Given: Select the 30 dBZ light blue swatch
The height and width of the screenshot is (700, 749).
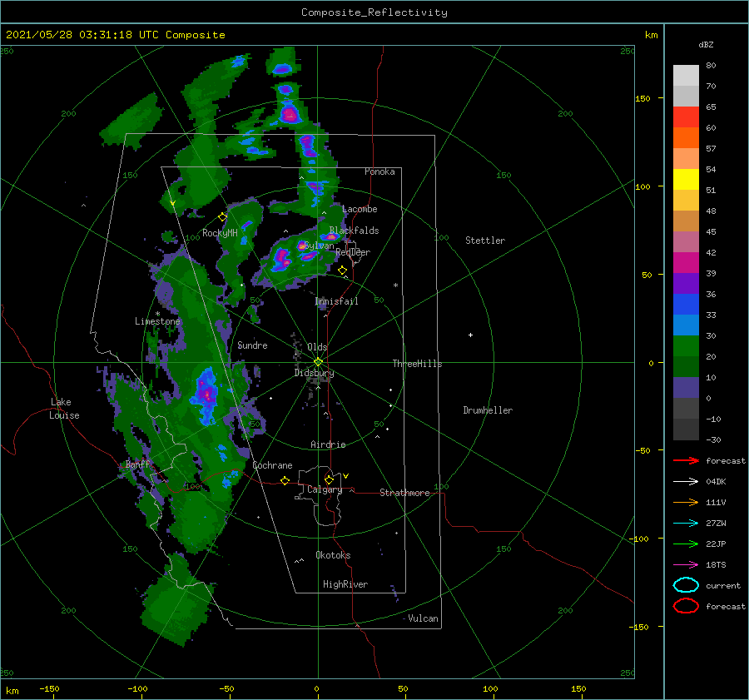Looking at the screenshot, I should [686, 325].
